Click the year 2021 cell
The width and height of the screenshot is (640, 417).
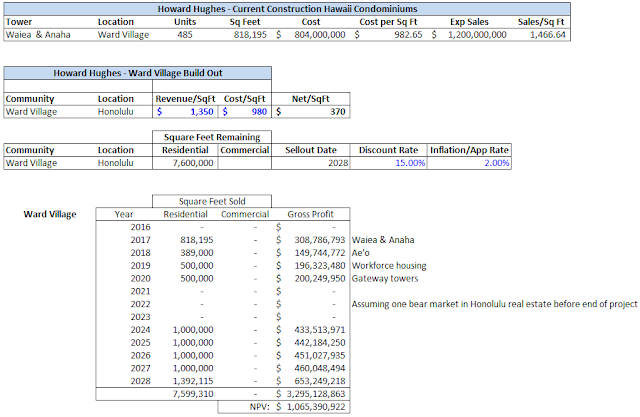click(x=140, y=291)
